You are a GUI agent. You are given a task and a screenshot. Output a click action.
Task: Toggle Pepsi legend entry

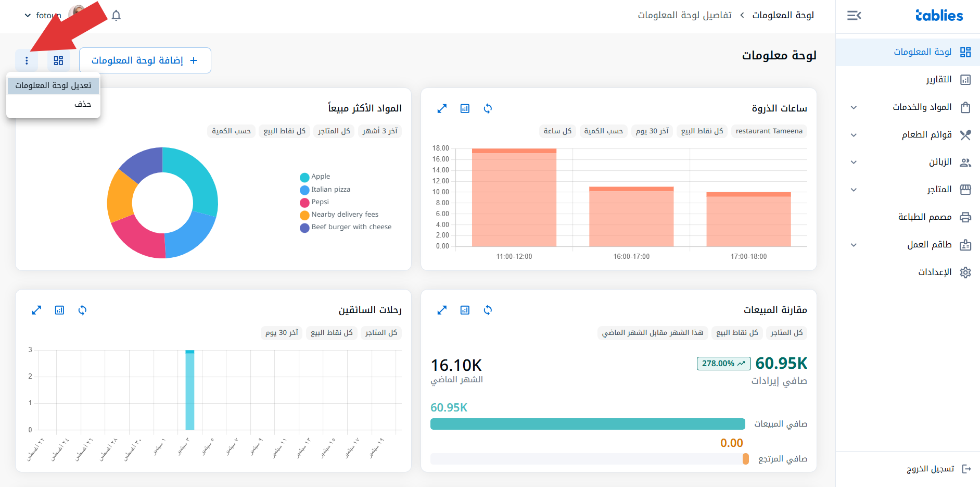pyautogui.click(x=314, y=202)
